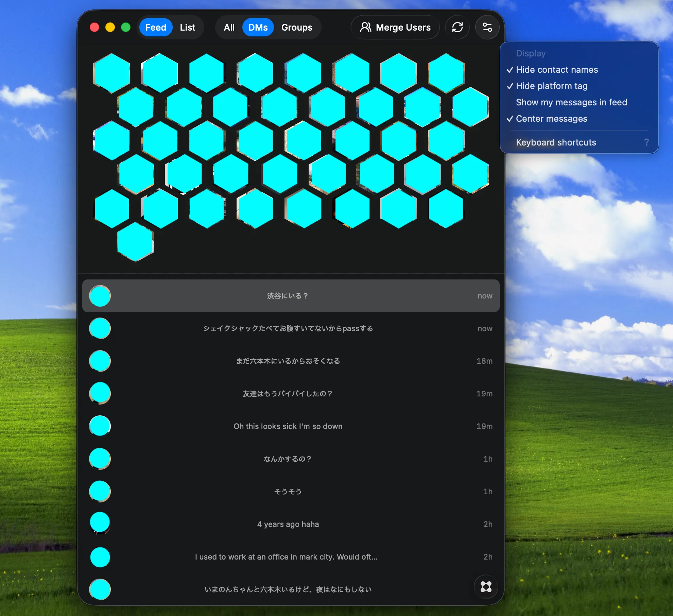This screenshot has height=616, width=673.
Task: Open the message そうそう
Action: point(291,492)
